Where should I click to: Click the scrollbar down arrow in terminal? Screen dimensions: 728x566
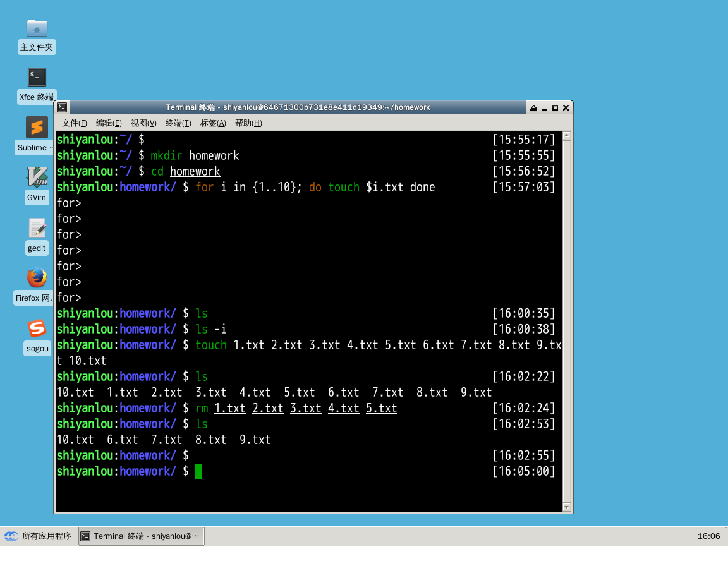567,507
